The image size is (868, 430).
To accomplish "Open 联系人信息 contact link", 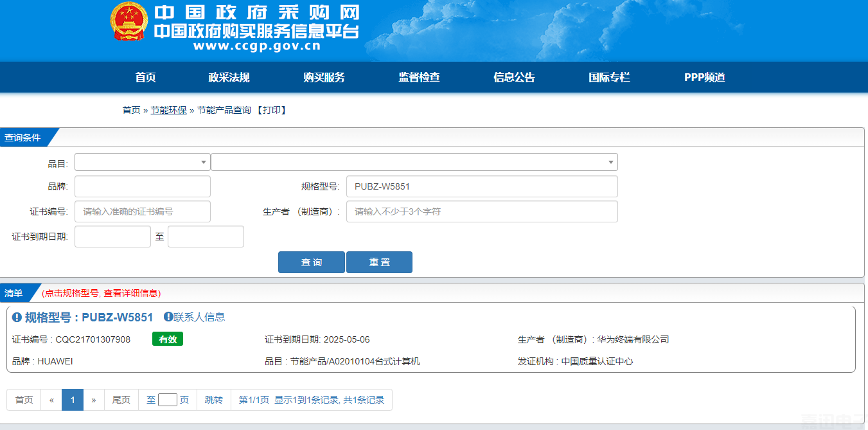I will (x=199, y=317).
